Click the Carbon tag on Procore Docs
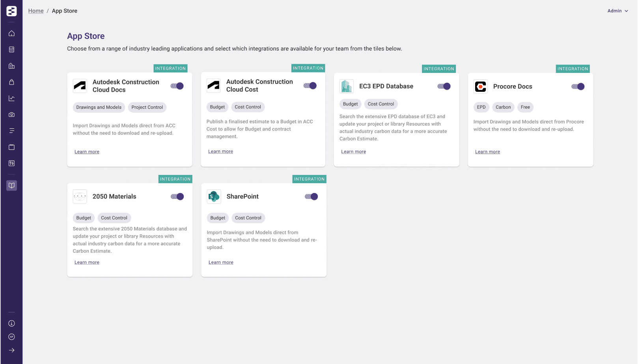Screen dimensions: 638x364 [503, 107]
